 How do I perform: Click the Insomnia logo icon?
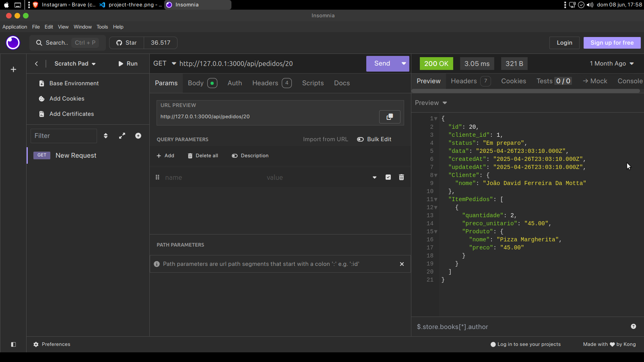click(13, 43)
